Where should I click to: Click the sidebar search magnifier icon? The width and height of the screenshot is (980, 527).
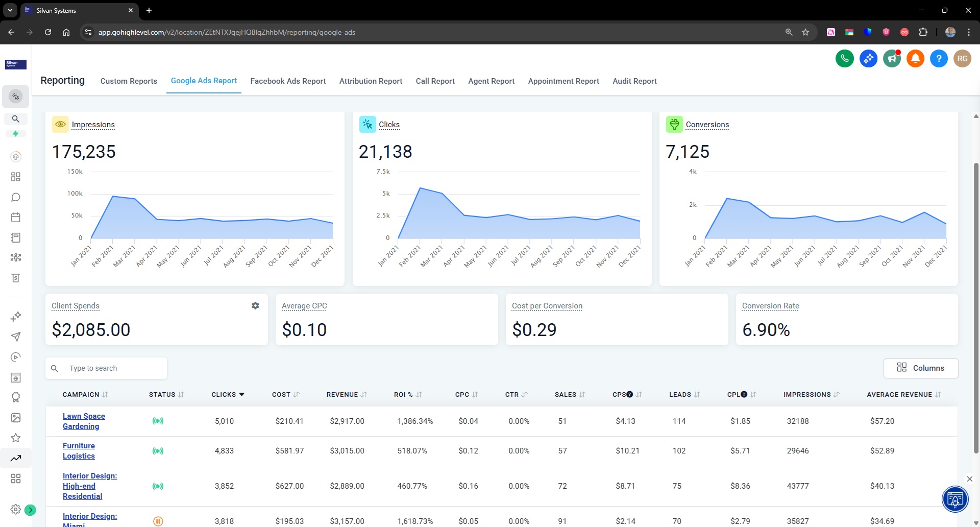(x=16, y=119)
